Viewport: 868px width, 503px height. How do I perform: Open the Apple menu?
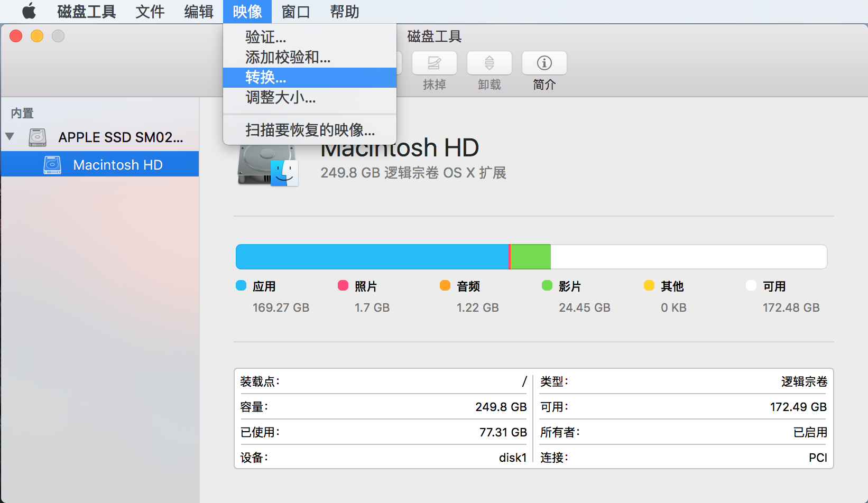pyautogui.click(x=29, y=11)
